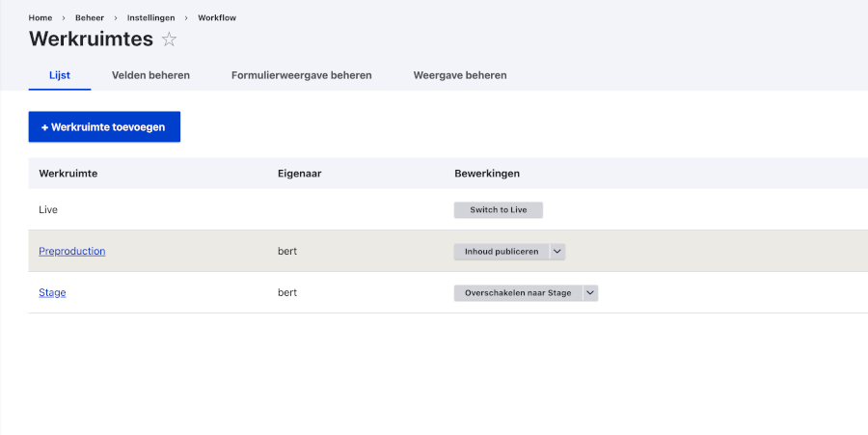868x435 pixels.
Task: Navigate to Home in the breadcrumb
Action: [41, 17]
